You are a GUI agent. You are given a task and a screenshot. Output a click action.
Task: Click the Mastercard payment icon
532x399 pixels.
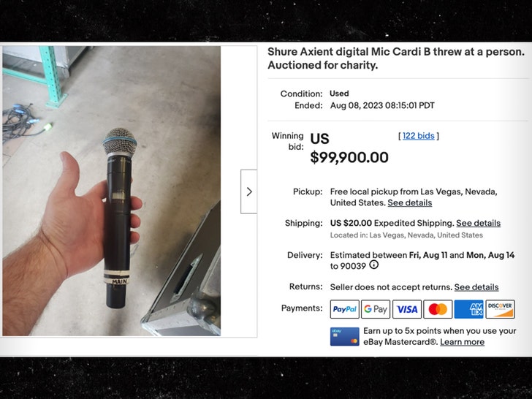(x=438, y=309)
